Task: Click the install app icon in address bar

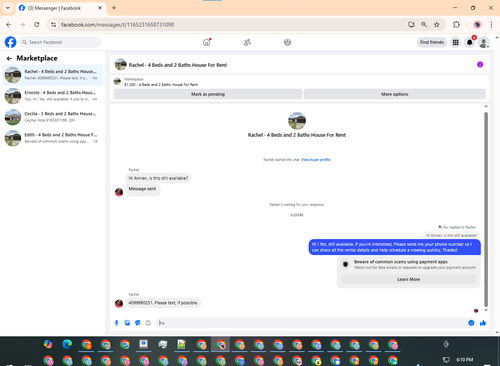Action: 411,24
